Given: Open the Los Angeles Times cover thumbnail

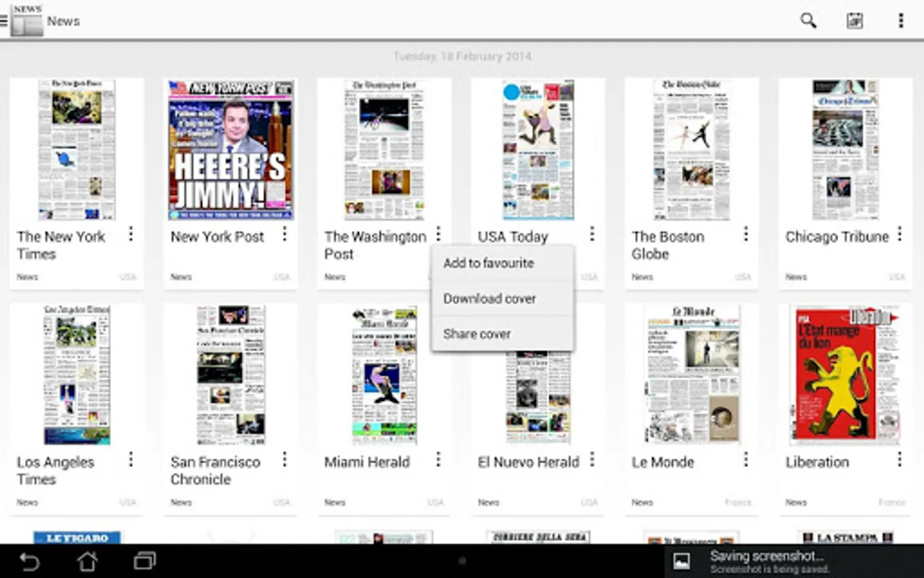Looking at the screenshot, I should click(77, 375).
